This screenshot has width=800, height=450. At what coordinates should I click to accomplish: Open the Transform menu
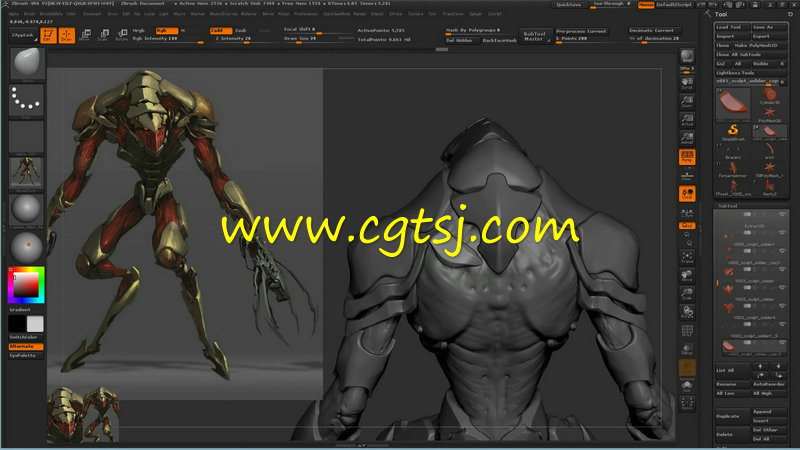tap(453, 14)
